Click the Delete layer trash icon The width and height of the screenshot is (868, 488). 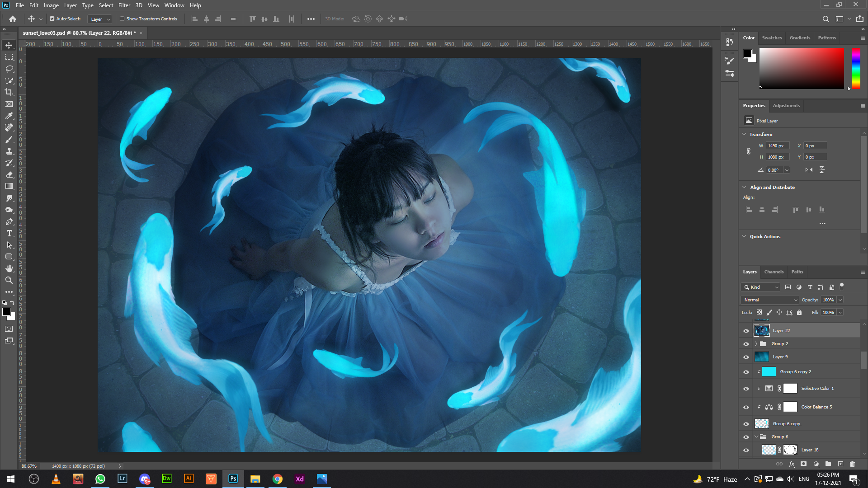pos(853,464)
